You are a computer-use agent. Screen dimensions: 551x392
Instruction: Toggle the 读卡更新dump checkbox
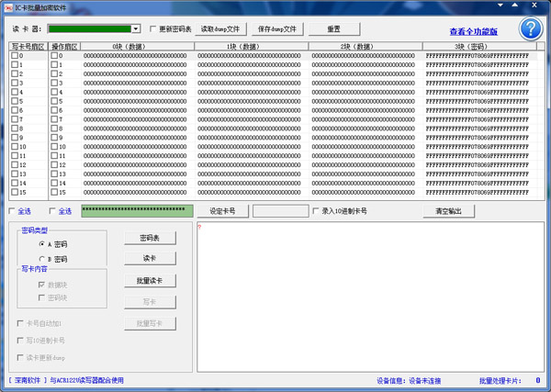[20, 358]
